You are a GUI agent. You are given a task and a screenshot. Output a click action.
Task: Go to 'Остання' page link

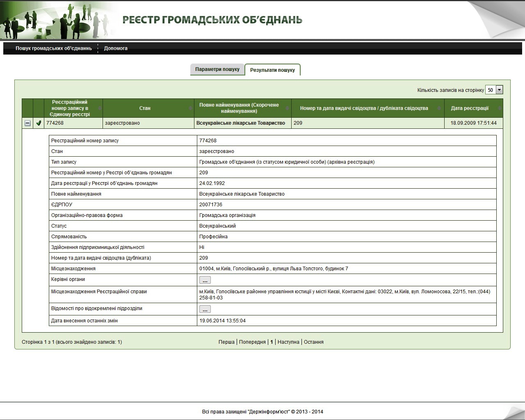pos(313,342)
